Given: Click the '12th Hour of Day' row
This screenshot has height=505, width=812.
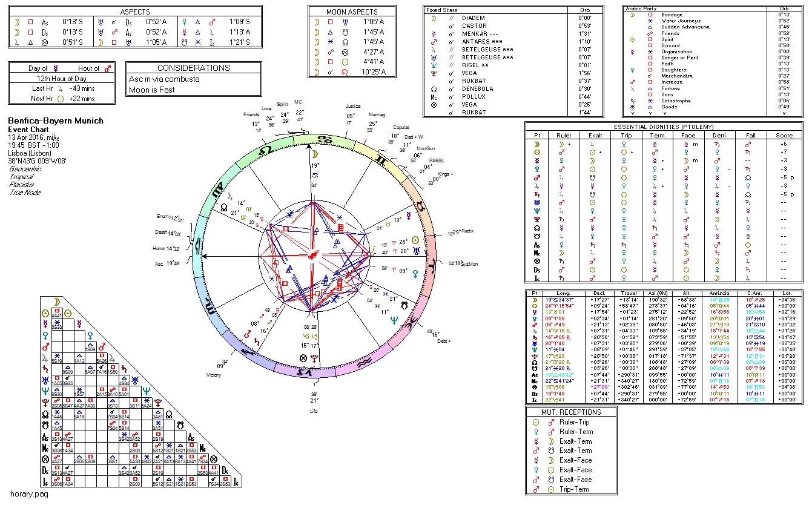Looking at the screenshot, I should [62, 79].
